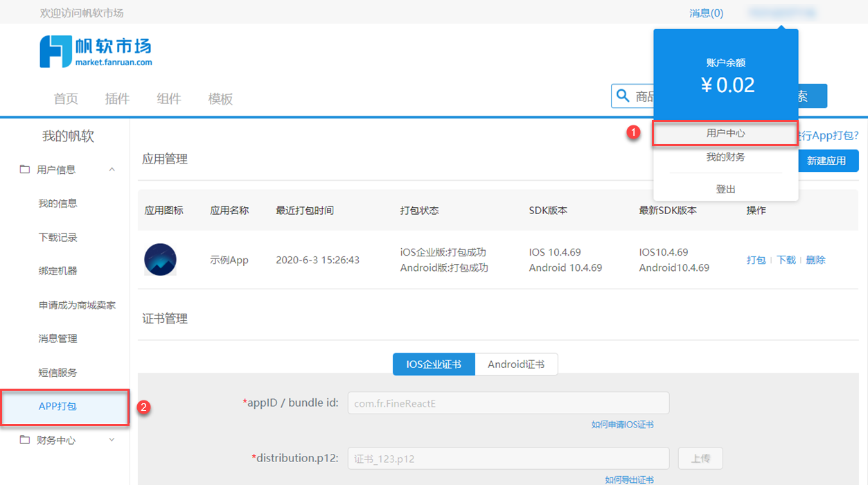The height and width of the screenshot is (485, 868).
Task: Switch to IOS企业证书 tab
Action: 434,364
